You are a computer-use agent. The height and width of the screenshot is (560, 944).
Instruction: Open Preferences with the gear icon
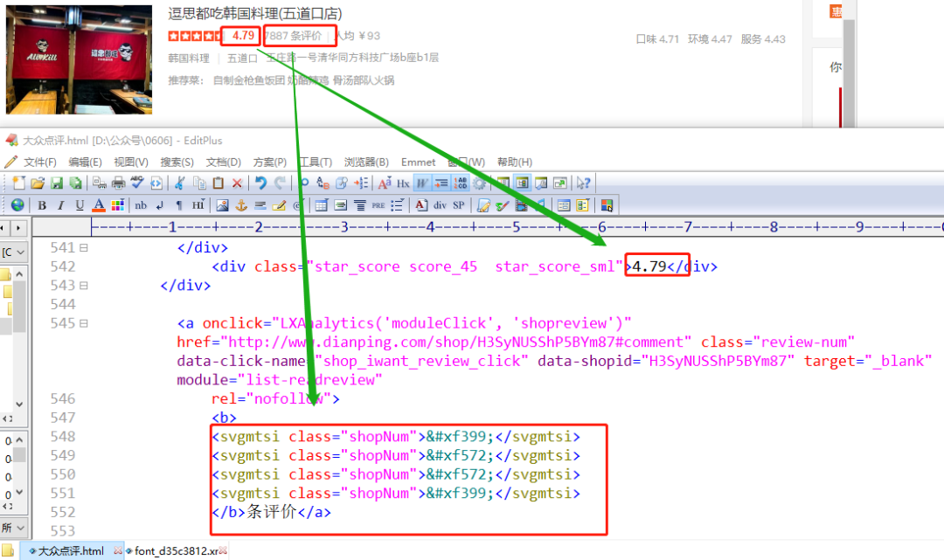click(479, 183)
